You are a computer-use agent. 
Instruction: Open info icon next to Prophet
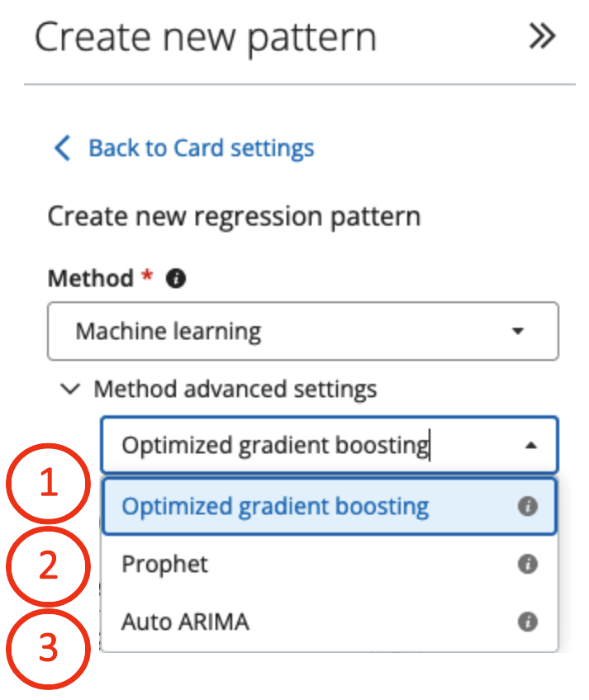click(x=527, y=565)
